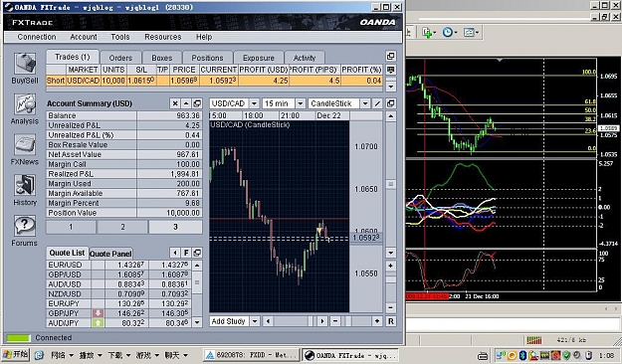Image resolution: width=622 pixels, height=364 pixels.
Task: Detach the Trades table panel icon
Action: [390, 57]
